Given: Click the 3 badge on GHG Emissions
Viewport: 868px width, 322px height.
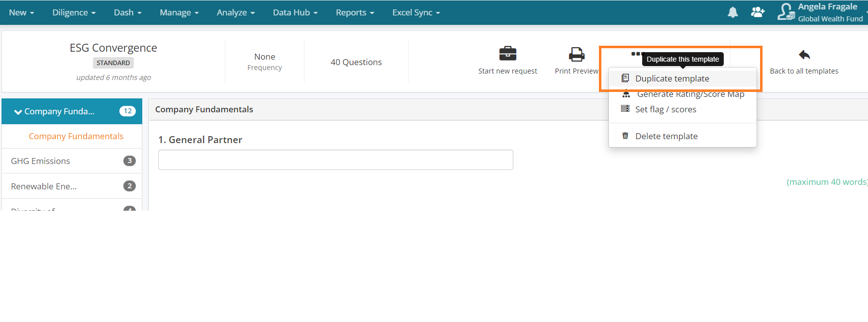Looking at the screenshot, I should point(129,161).
